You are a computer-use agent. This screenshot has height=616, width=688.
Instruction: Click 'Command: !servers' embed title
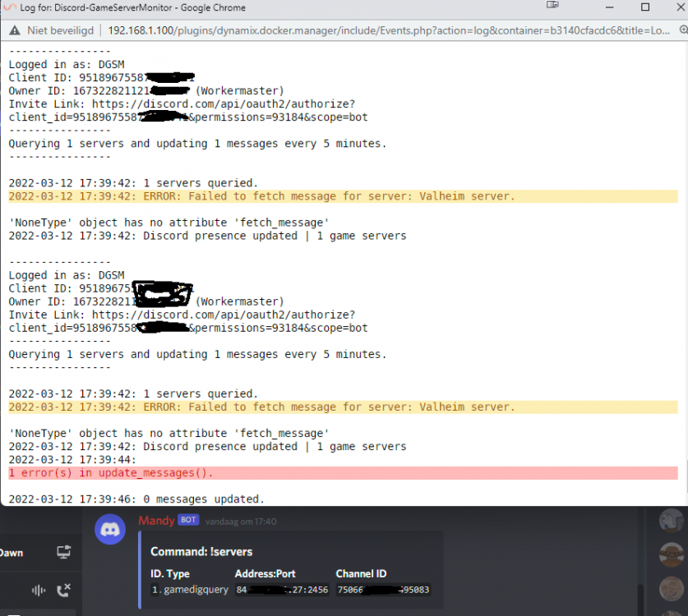pos(201,552)
